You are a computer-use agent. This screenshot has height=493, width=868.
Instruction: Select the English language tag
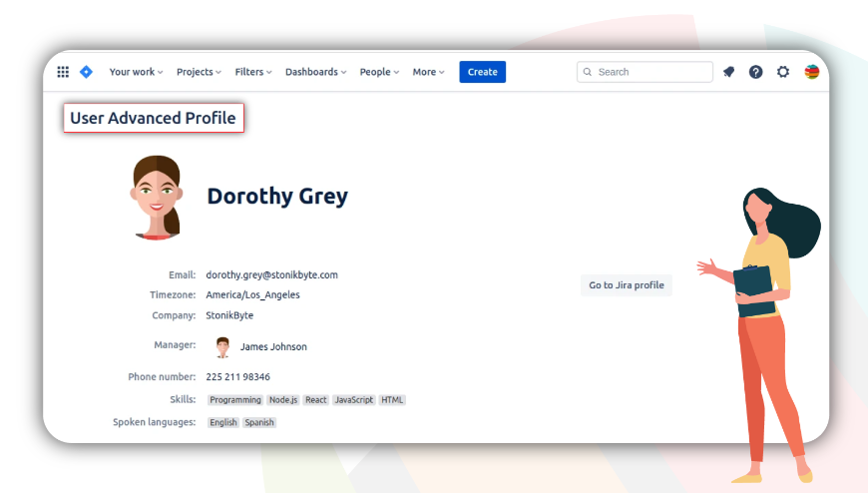(223, 423)
